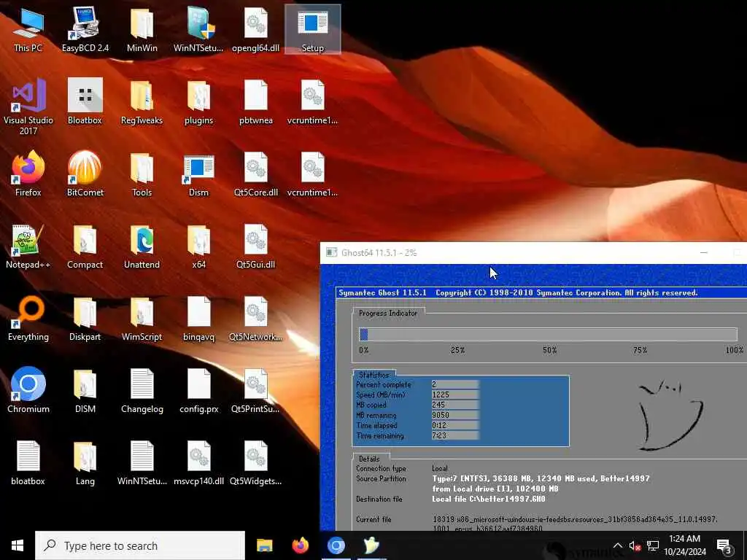Open the Diskpart folder
This screenshot has height=560, width=747.
[x=85, y=319]
